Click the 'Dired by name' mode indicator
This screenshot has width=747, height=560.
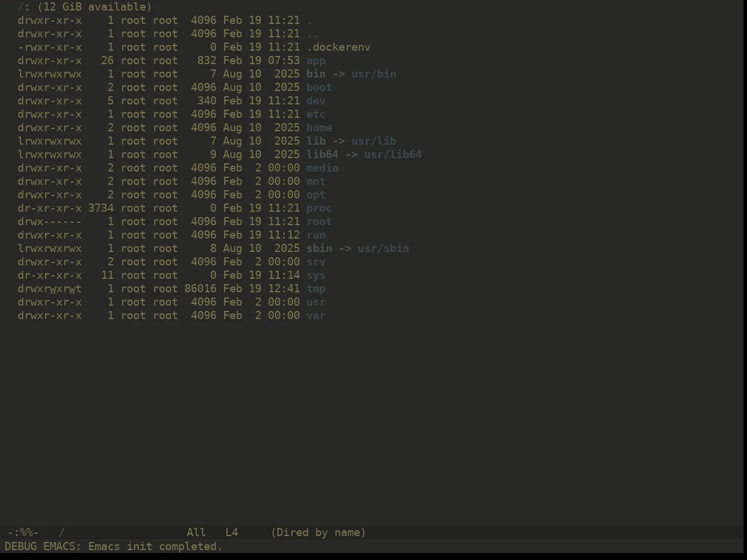click(319, 533)
